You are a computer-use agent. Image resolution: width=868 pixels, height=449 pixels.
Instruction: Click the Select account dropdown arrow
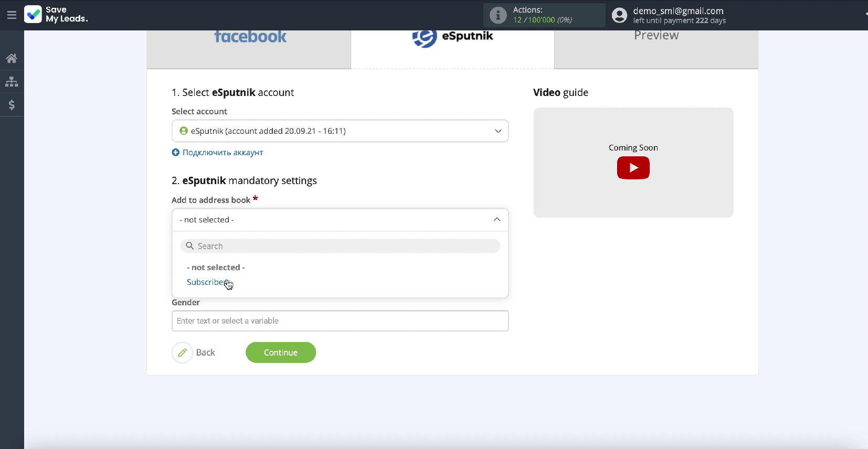[x=498, y=131]
